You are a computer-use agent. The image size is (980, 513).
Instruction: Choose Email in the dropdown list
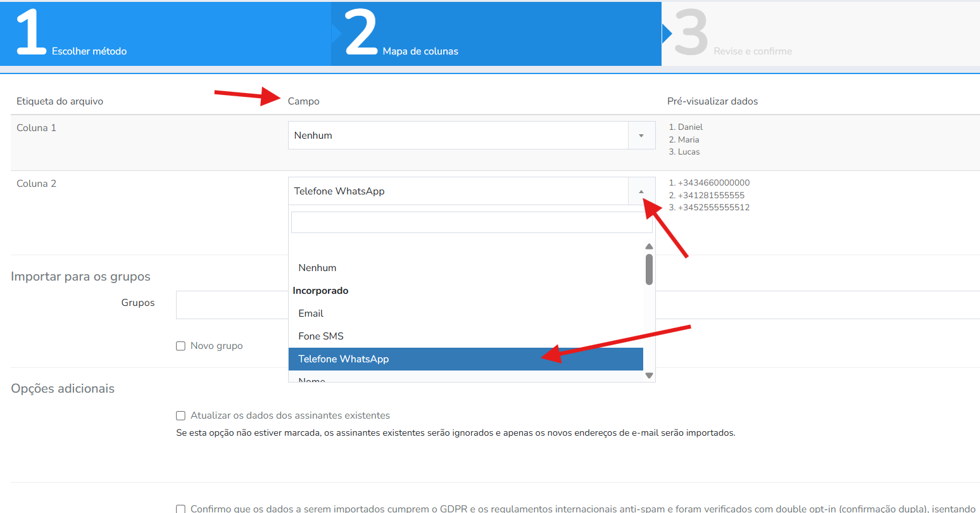(466, 313)
